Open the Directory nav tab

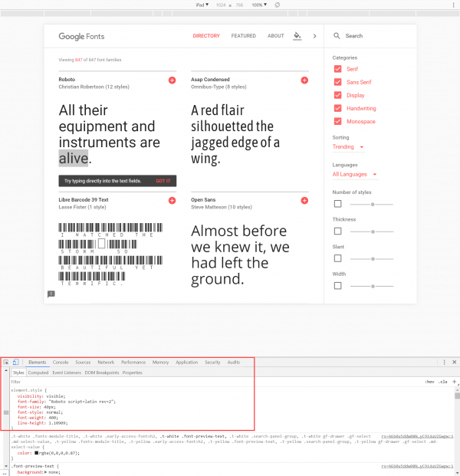coord(206,36)
